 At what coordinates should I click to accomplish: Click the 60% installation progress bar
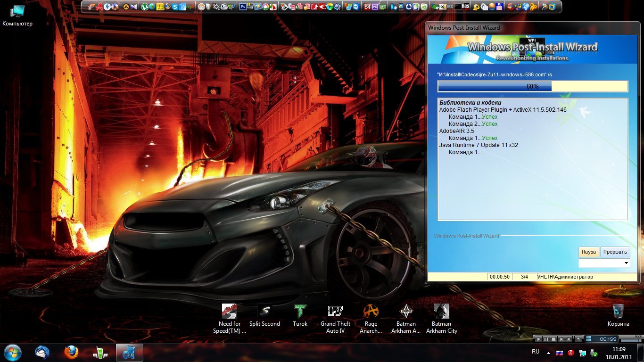pos(532,86)
